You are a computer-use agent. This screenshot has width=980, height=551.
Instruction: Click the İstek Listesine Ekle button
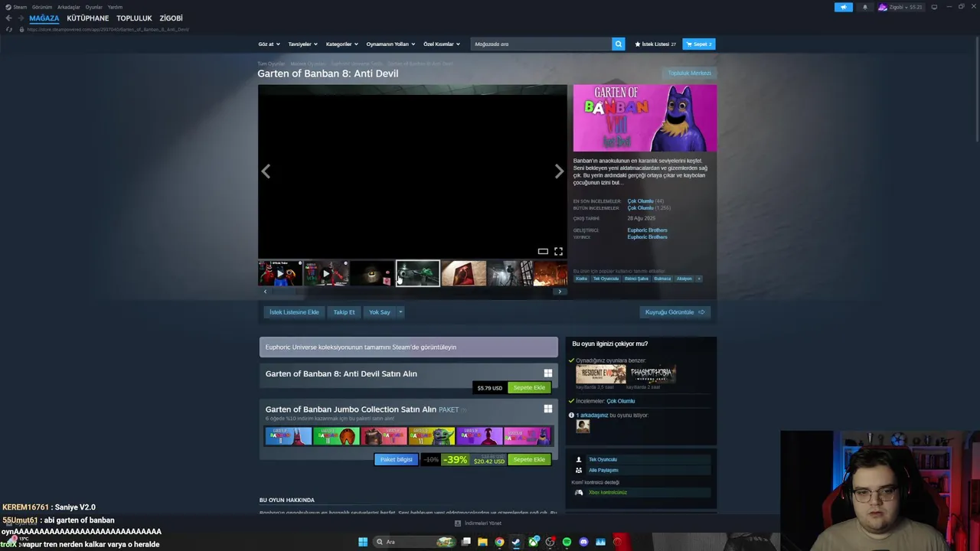[294, 312]
